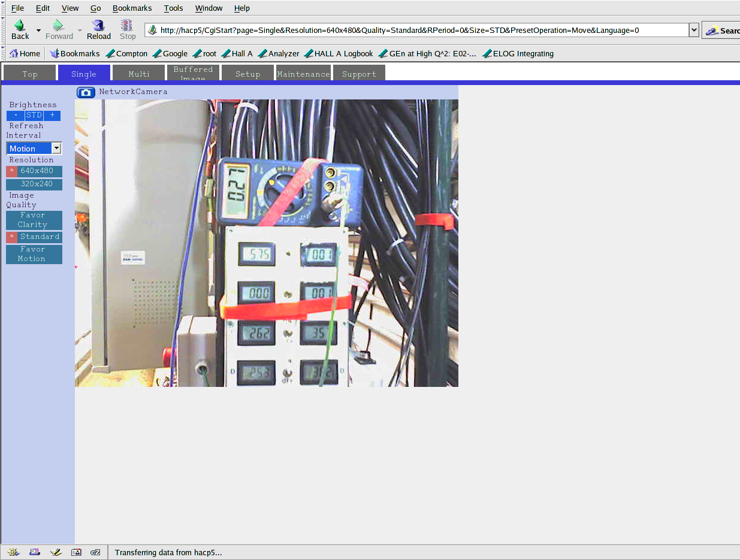Open the ELOG Integrating bookmark

tap(518, 53)
